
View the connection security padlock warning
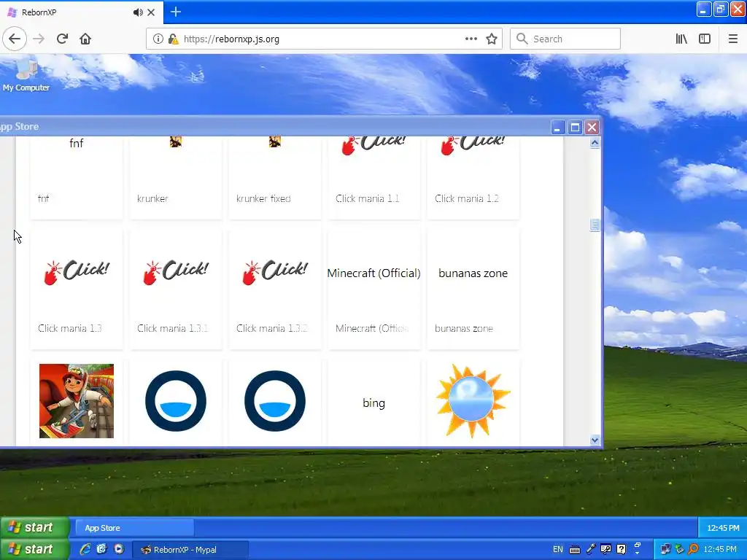(x=173, y=39)
